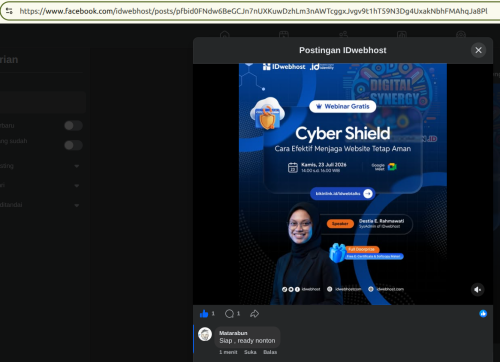The image size is (500, 362).
Task: Open the like reaction badge at right
Action: tap(483, 313)
